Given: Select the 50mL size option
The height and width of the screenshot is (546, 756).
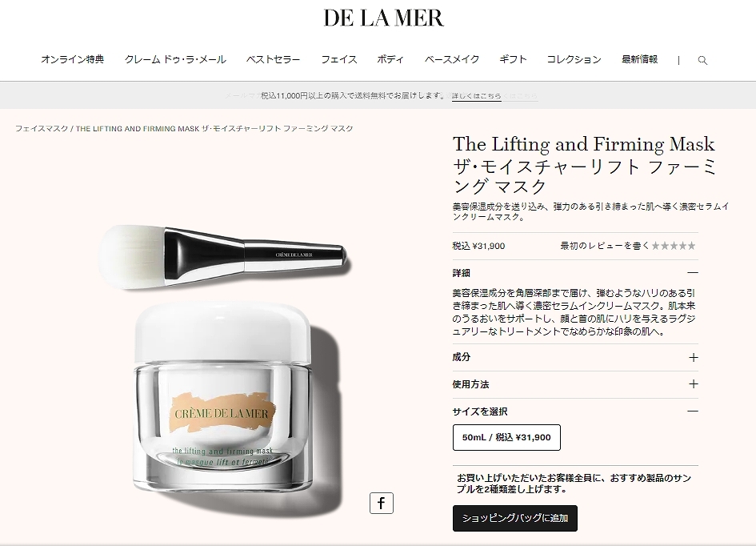Looking at the screenshot, I should coord(506,437).
